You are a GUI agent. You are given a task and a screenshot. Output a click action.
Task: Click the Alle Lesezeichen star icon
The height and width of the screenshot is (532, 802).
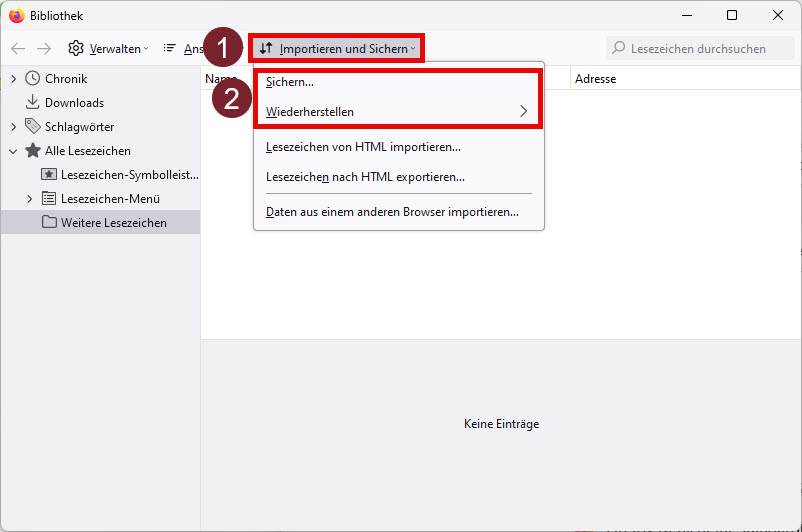(33, 151)
